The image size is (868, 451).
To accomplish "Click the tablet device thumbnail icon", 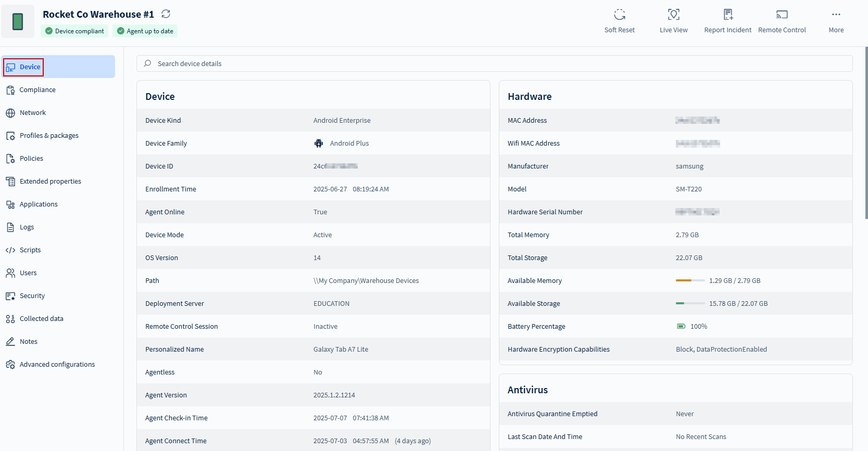I will pyautogui.click(x=18, y=22).
